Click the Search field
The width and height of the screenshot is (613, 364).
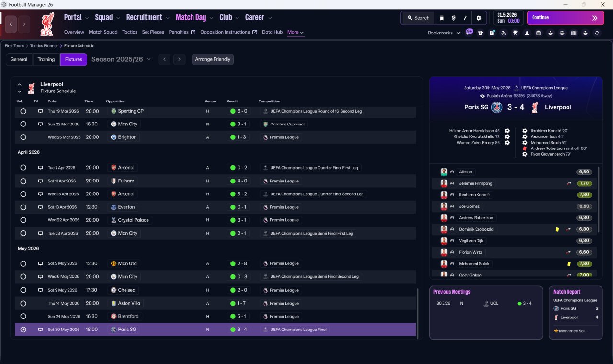coord(418,18)
